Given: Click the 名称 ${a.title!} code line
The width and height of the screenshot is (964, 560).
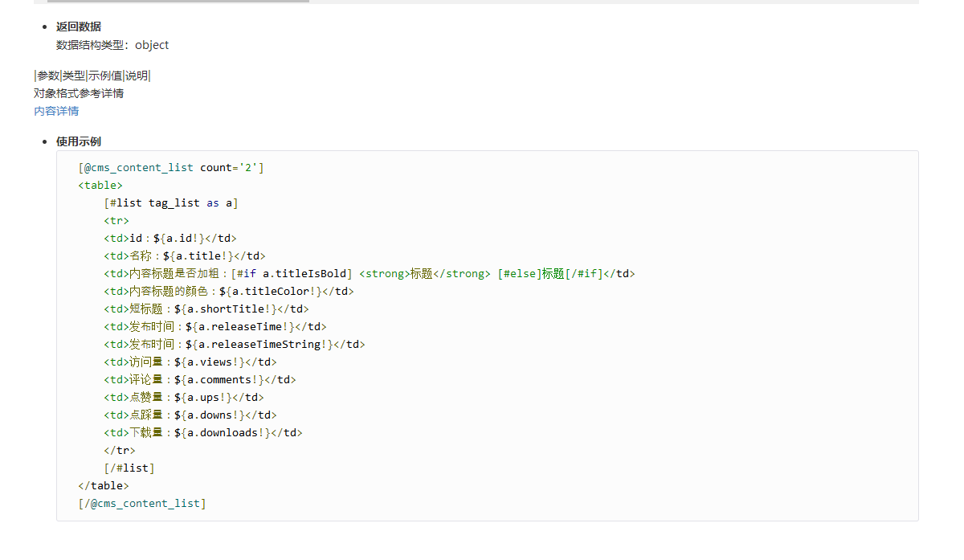Looking at the screenshot, I should 185,256.
